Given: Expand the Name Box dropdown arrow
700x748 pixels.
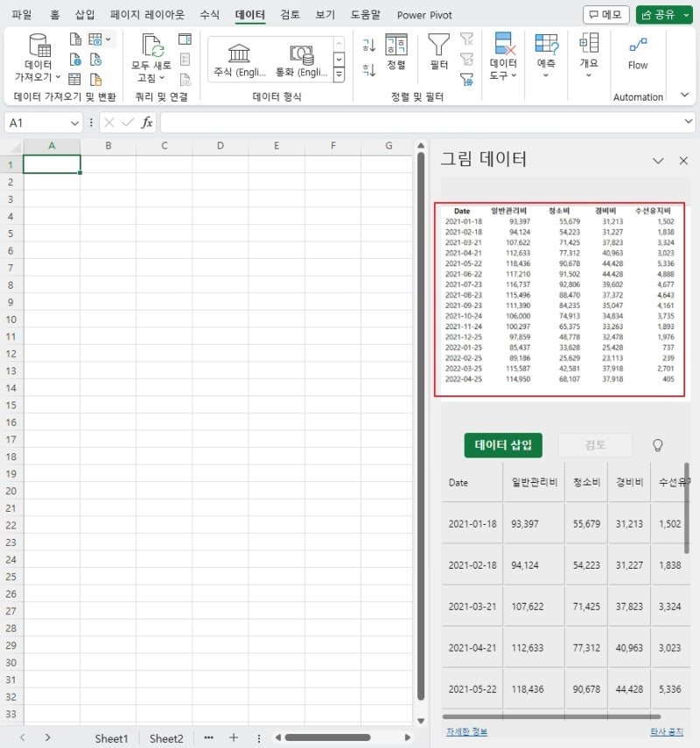Looking at the screenshot, I should [x=74, y=123].
